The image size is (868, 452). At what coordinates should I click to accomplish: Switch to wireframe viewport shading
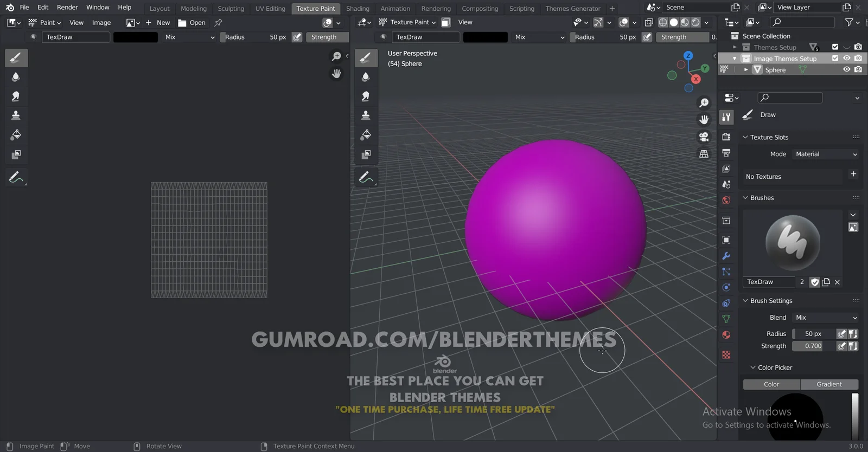663,22
